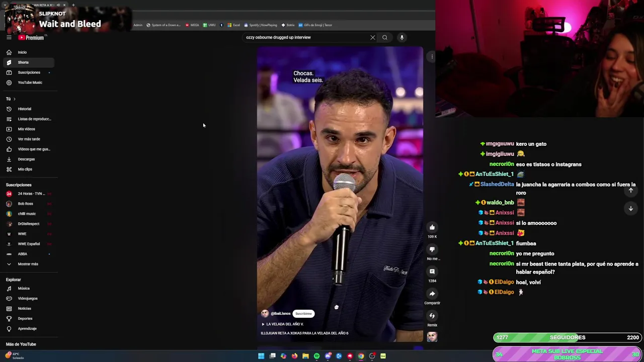Jump chat upward with the up arrow
This screenshot has width=644, height=362.
[630, 191]
